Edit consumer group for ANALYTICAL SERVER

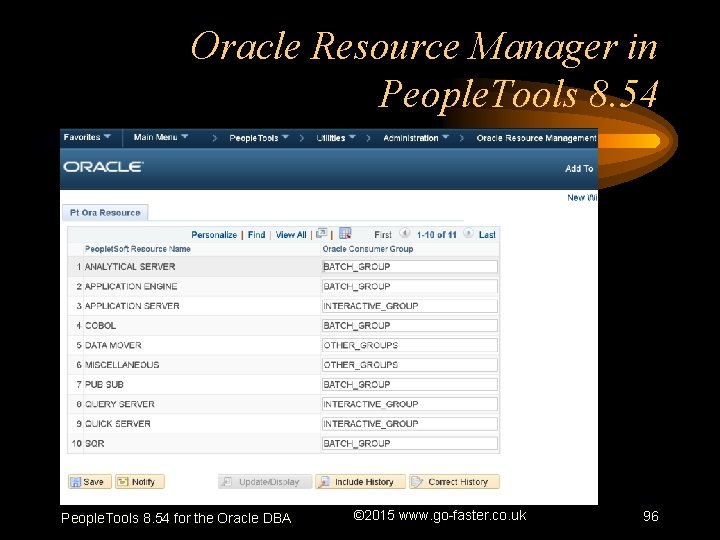coord(410,267)
